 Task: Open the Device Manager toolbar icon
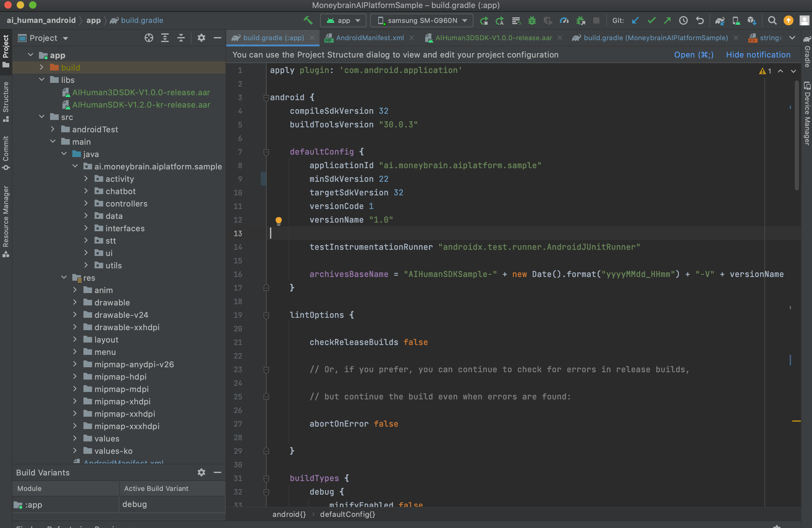click(x=736, y=20)
